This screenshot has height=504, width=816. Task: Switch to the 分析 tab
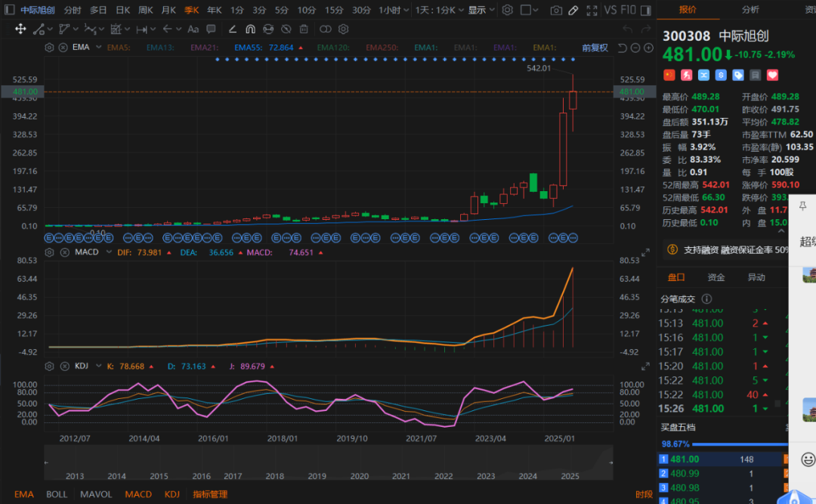coord(750,10)
